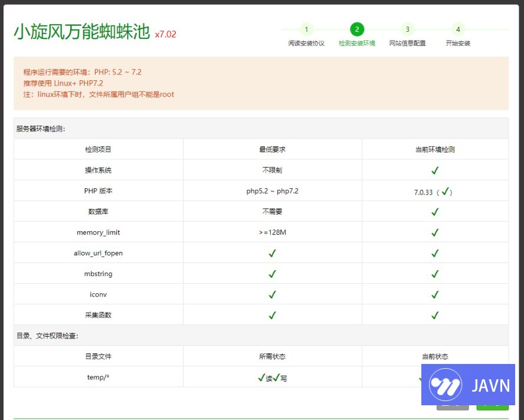Select the 阅读安装协议 step label
524x420 pixels.
[x=306, y=44]
